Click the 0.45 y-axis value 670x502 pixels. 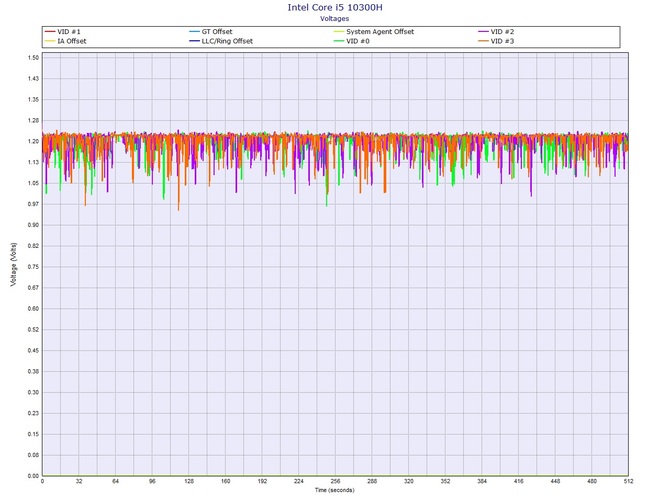pos(33,351)
